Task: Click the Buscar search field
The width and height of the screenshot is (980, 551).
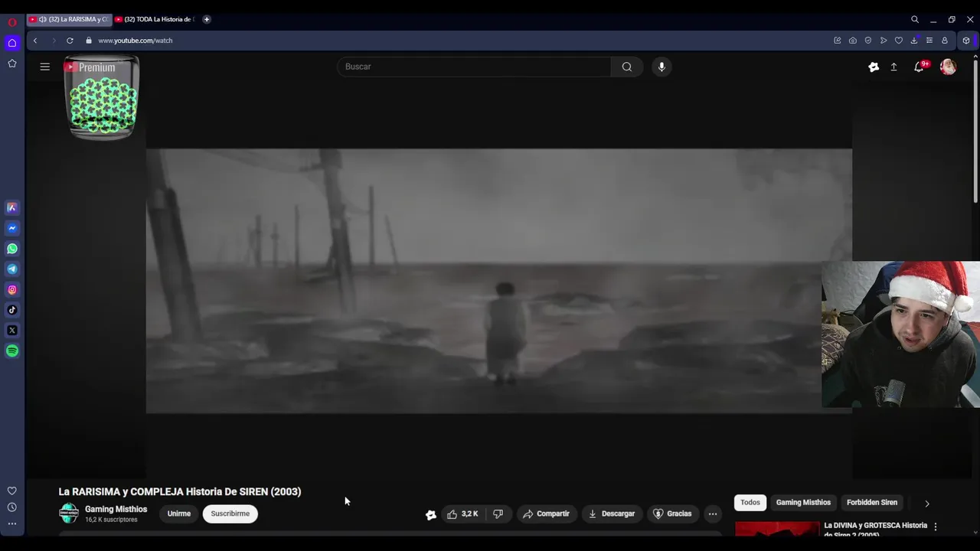Action: [474, 67]
